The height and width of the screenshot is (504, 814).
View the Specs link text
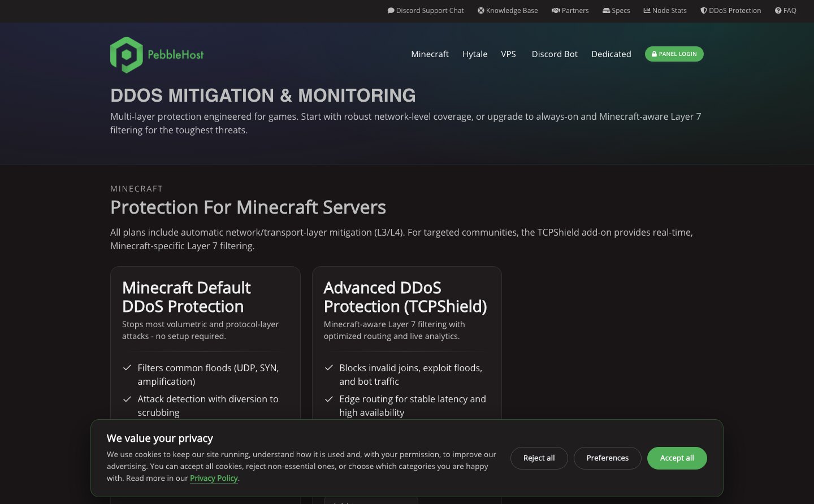(x=621, y=11)
